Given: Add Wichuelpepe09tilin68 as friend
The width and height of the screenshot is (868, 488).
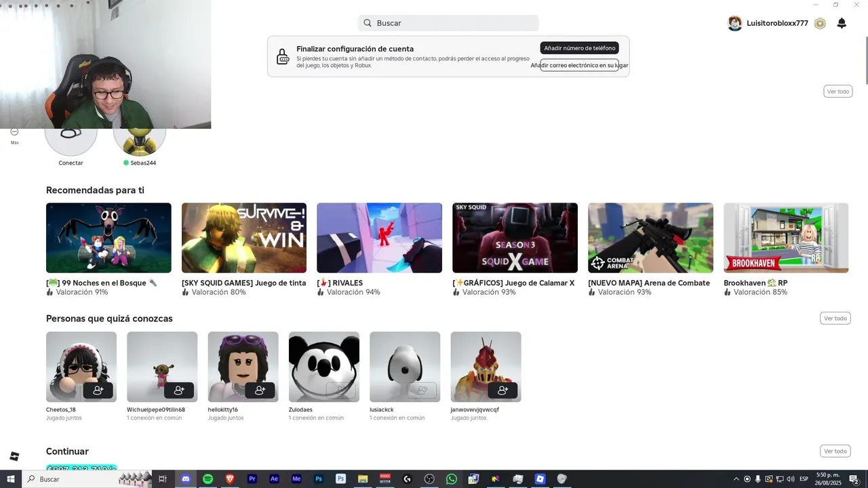Looking at the screenshot, I should (179, 390).
